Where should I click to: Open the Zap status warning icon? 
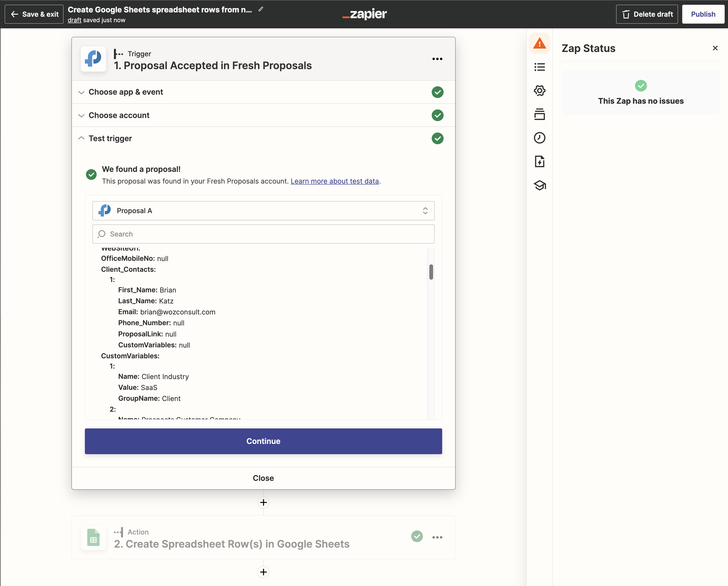click(539, 44)
